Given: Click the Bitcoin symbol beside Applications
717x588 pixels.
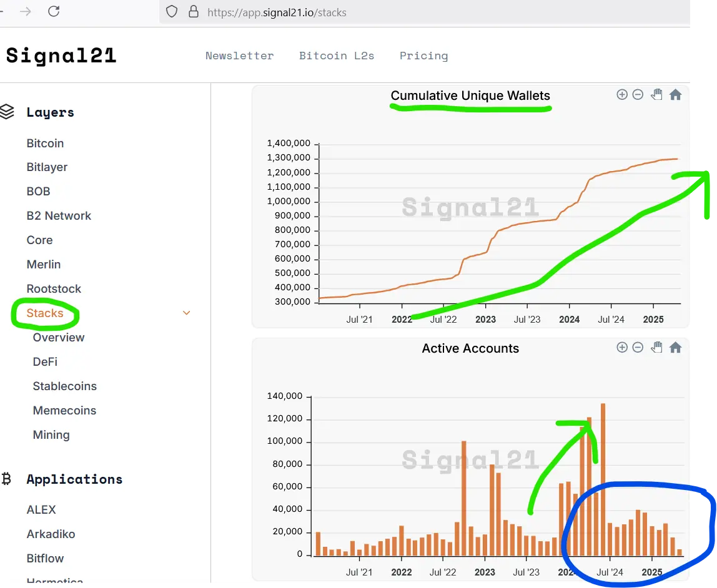Looking at the screenshot, I should [x=6, y=479].
